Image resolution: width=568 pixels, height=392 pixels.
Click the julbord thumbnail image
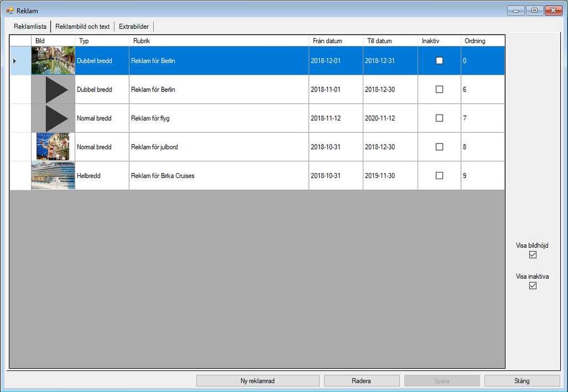coord(53,146)
